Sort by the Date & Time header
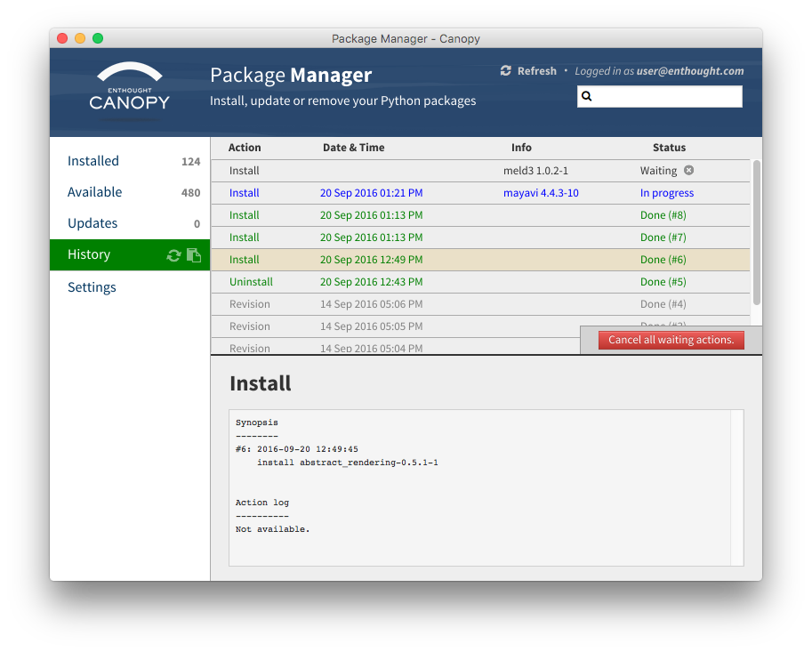Viewport: 812px width, 652px height. point(354,148)
